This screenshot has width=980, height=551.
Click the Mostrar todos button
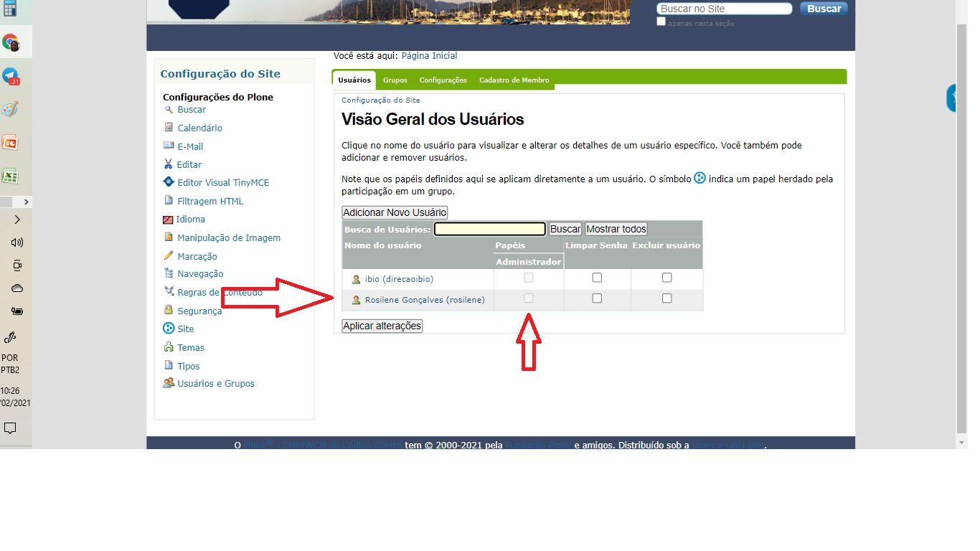[x=616, y=229]
